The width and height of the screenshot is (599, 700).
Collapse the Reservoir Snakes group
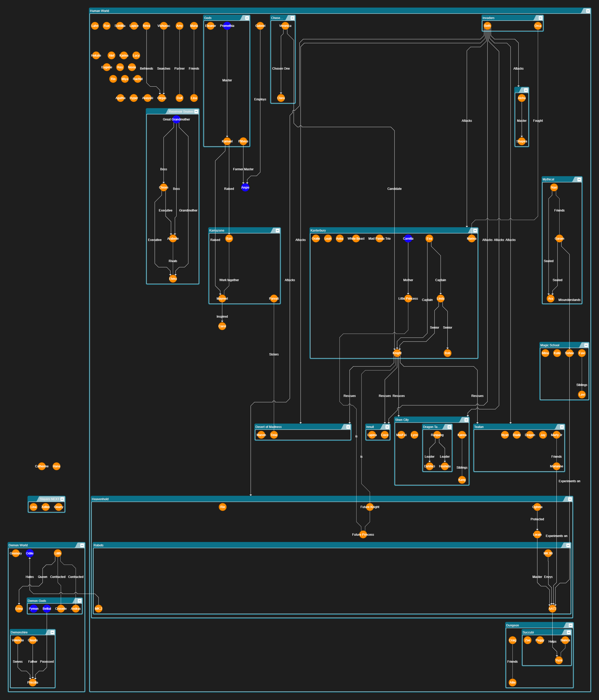coord(196,111)
